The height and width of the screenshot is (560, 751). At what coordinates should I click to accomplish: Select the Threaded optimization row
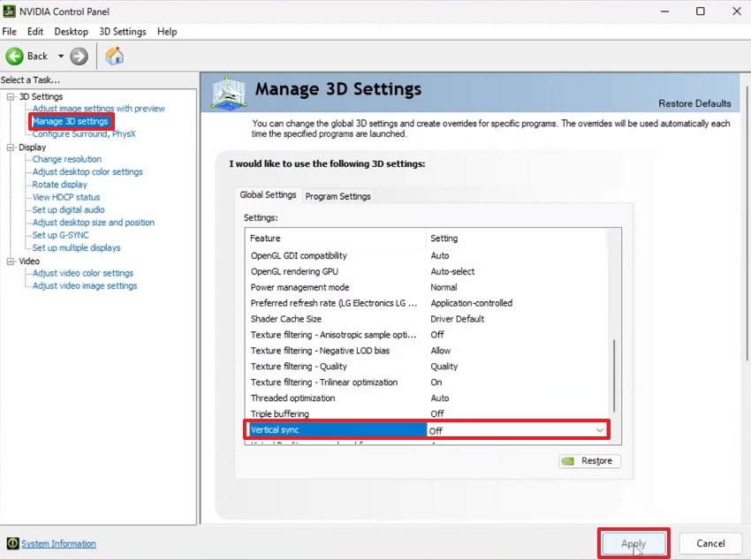(426, 397)
